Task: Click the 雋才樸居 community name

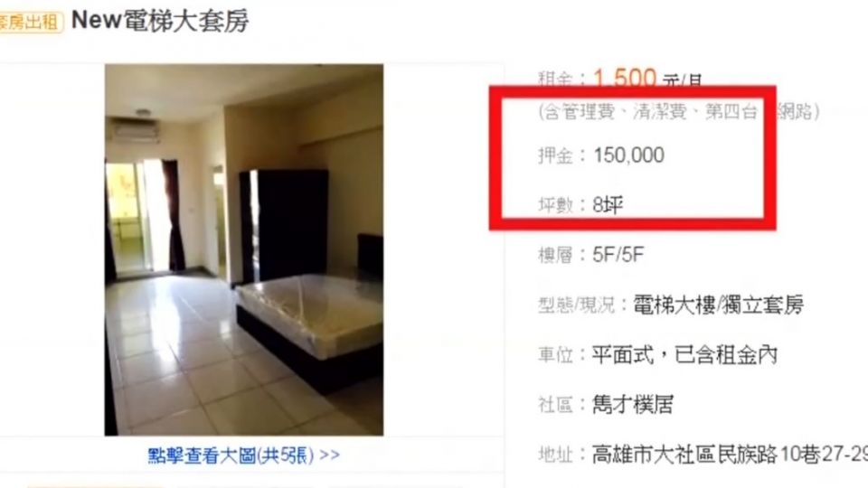Action: (633, 405)
